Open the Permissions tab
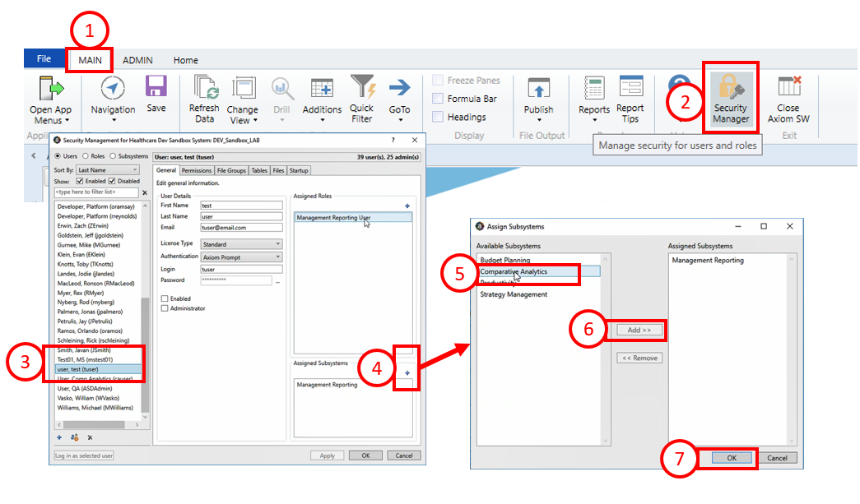Image resolution: width=860 pixels, height=504 pixels. coord(197,170)
